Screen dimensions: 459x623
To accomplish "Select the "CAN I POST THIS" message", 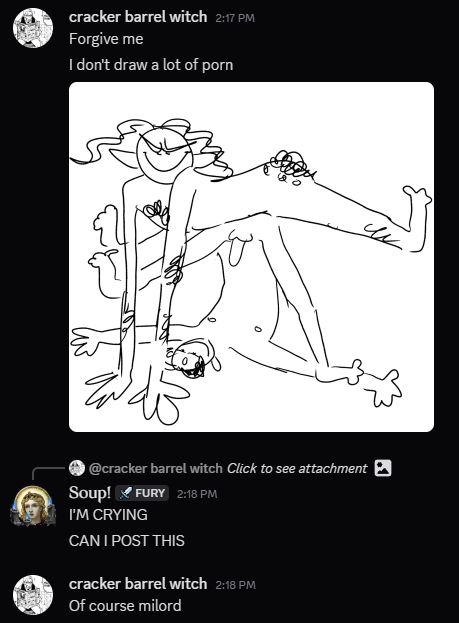I will (x=127, y=541).
